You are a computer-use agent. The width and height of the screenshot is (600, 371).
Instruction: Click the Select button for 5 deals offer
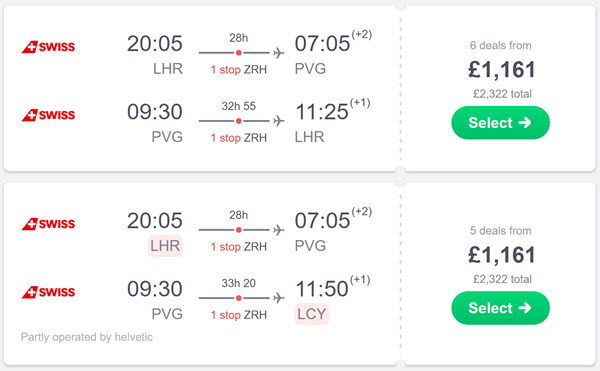point(500,308)
